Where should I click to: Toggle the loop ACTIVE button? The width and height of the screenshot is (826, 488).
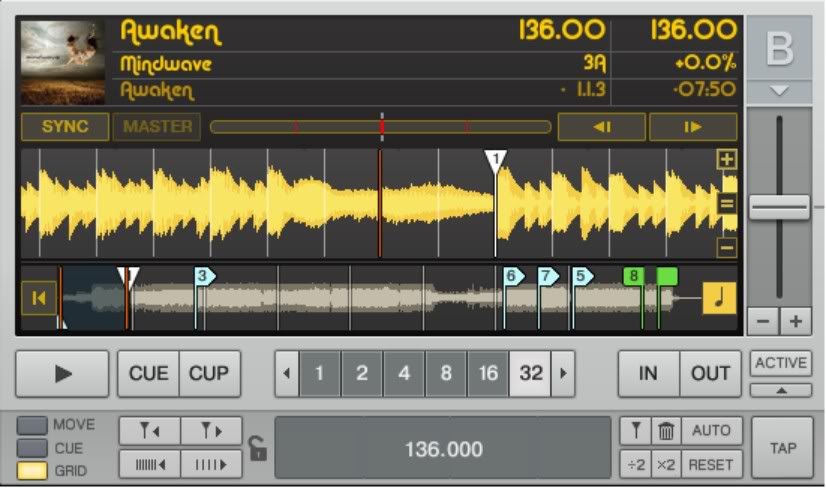click(781, 363)
